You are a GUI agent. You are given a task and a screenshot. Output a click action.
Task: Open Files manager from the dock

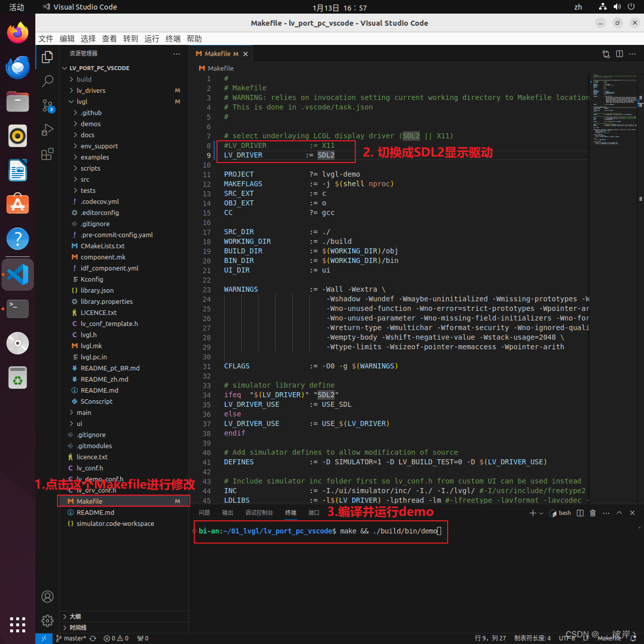[18, 102]
